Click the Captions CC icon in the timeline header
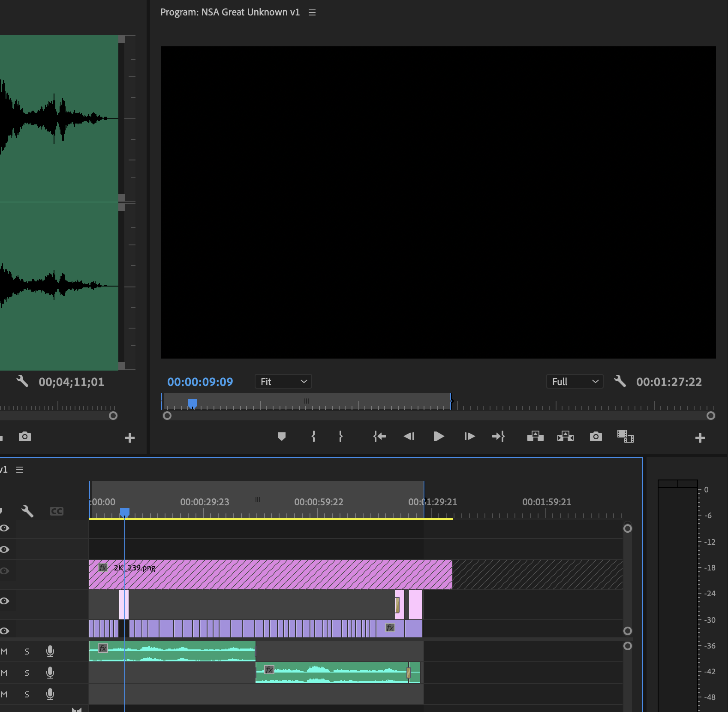Viewport: 728px width, 712px height. tap(56, 511)
